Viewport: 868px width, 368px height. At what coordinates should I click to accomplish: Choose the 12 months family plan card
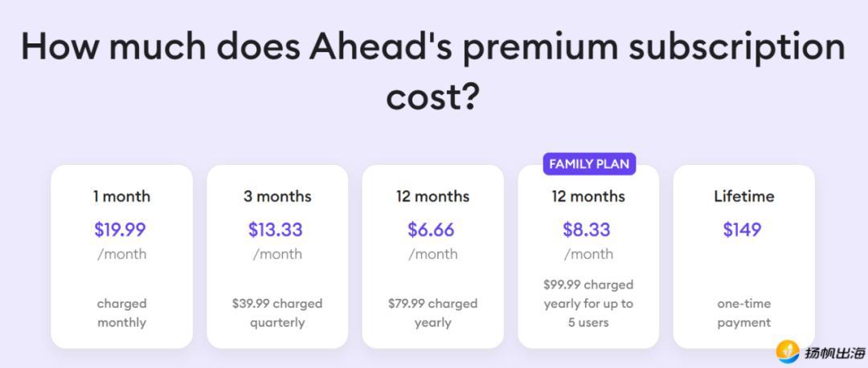click(588, 256)
